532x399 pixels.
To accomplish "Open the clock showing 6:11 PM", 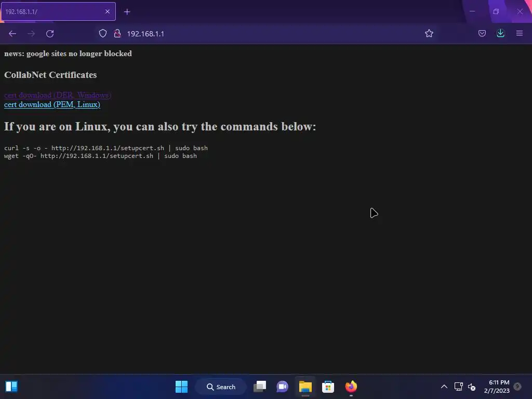I will [x=497, y=387].
